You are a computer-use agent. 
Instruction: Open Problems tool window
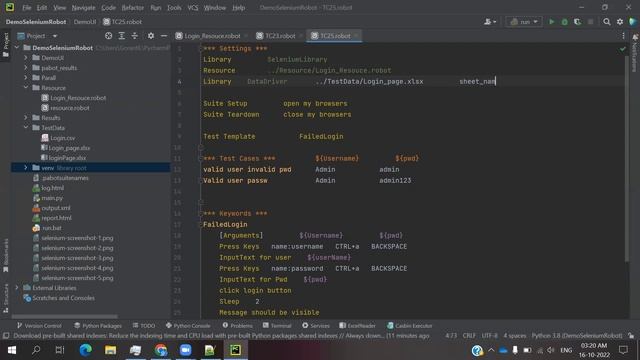click(238, 326)
